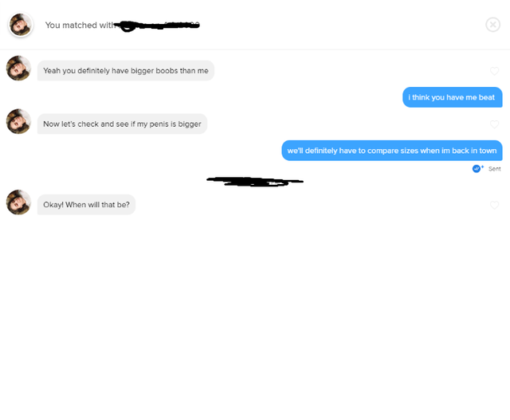The width and height of the screenshot is (510, 420).
Task: Heart the message starting "Now let's check"
Action: [x=494, y=124]
